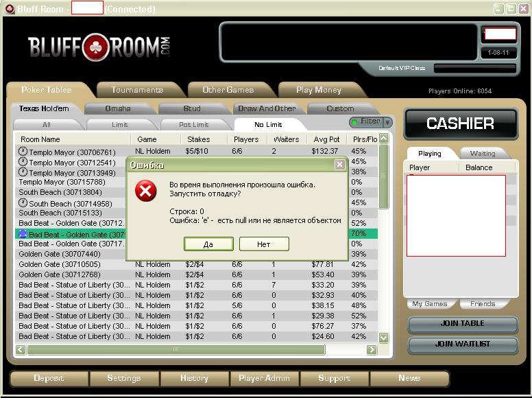Click the Default VIP Class progress bar
Screen dimensions: 532x398
click(474, 68)
